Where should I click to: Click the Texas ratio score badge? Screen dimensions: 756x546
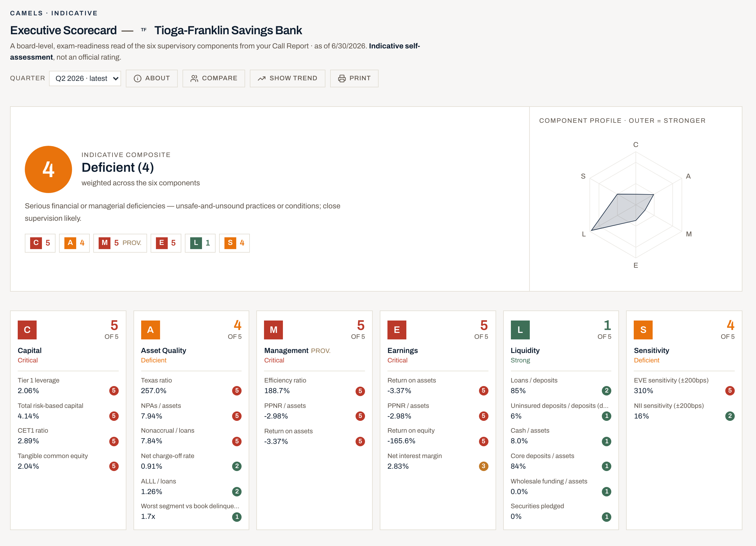[237, 390]
